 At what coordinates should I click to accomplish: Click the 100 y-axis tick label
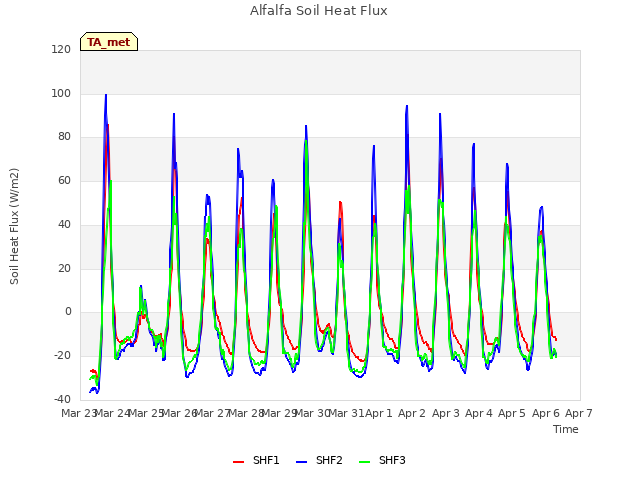tap(61, 93)
